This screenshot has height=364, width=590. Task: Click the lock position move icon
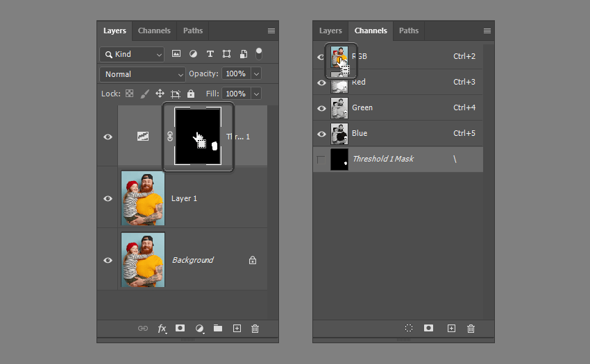point(160,94)
